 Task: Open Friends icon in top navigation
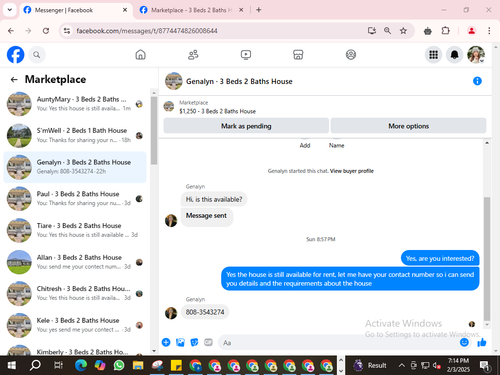pyautogui.click(x=193, y=55)
